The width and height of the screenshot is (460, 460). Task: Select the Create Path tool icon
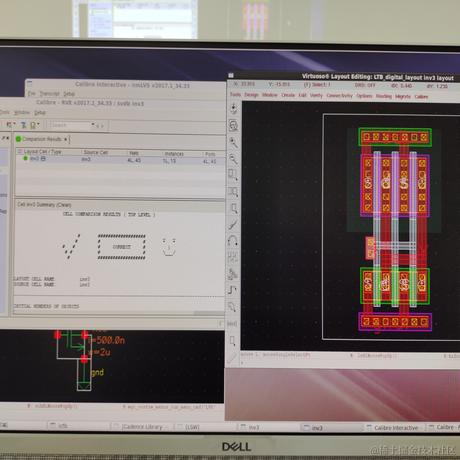tap(233, 290)
